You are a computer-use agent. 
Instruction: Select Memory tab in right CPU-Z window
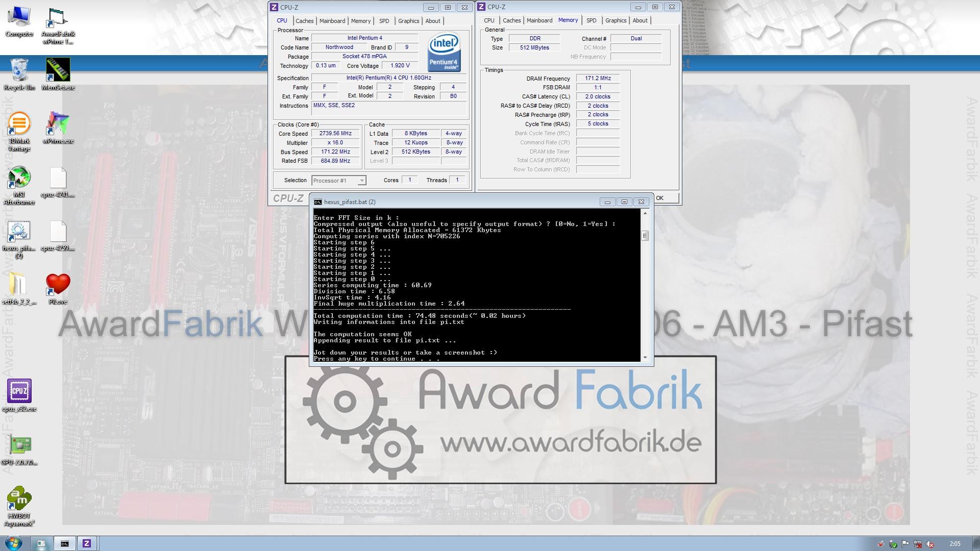pyautogui.click(x=568, y=20)
